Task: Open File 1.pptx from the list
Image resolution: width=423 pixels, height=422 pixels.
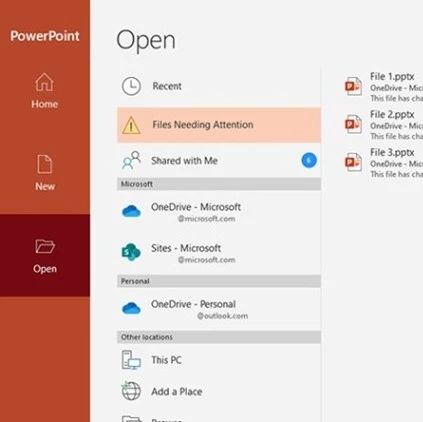Action: (x=383, y=86)
